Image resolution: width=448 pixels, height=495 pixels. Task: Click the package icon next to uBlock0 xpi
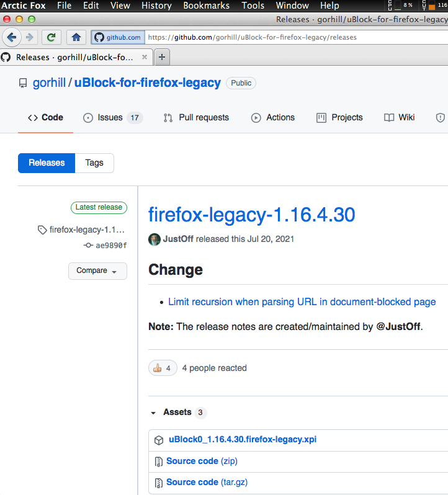click(x=159, y=440)
